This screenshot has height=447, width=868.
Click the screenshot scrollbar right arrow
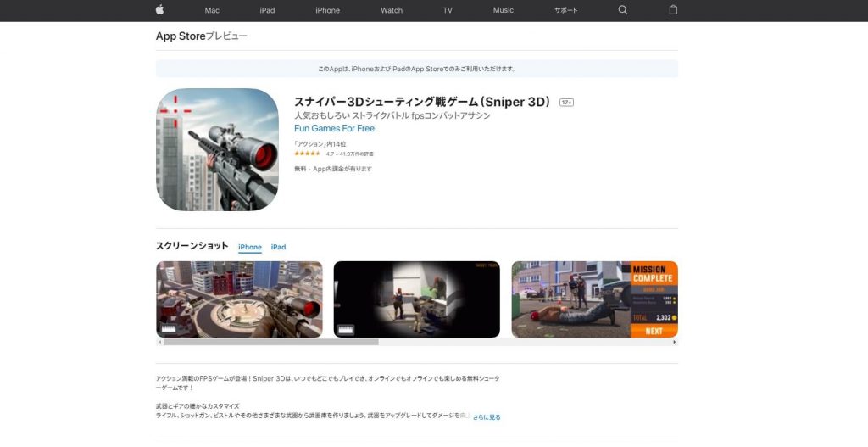[675, 342]
